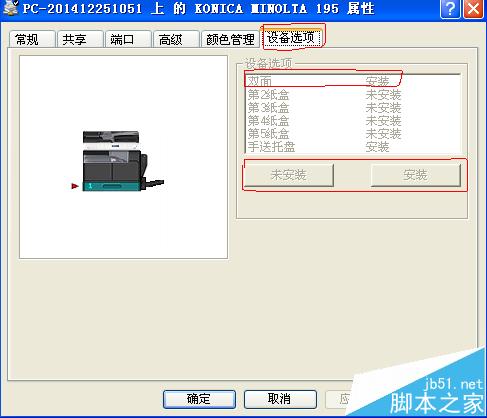487x418 pixels.
Task: Click the 设备选项 tab
Action: coord(292,38)
